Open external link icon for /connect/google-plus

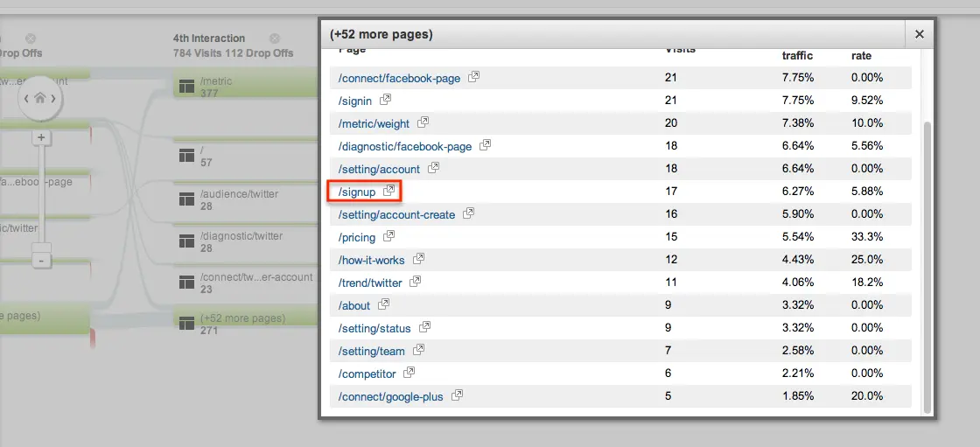[457, 395]
